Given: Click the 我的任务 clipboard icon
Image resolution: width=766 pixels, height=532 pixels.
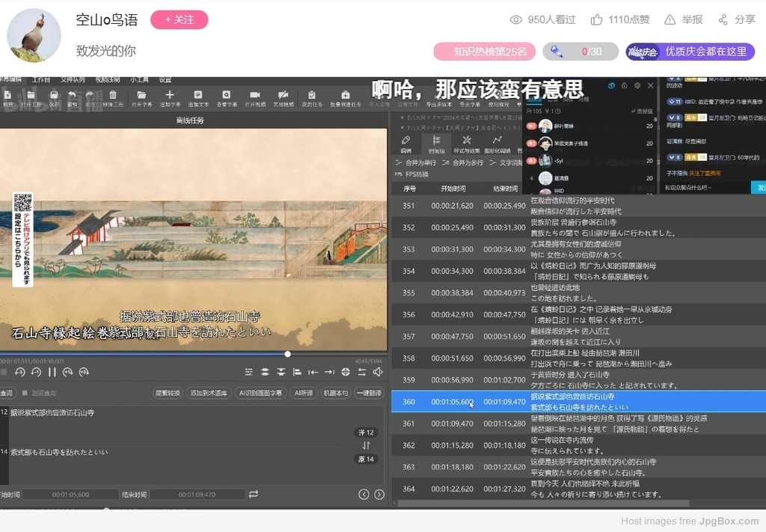Looking at the screenshot, I should [x=312, y=95].
